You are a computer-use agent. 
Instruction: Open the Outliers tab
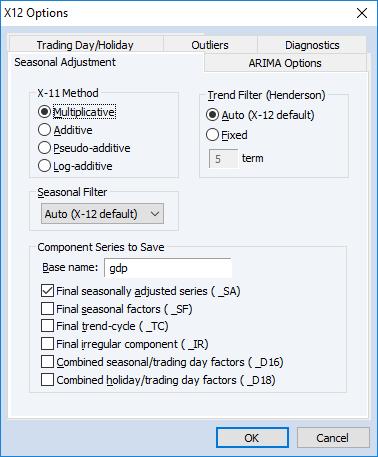(210, 45)
